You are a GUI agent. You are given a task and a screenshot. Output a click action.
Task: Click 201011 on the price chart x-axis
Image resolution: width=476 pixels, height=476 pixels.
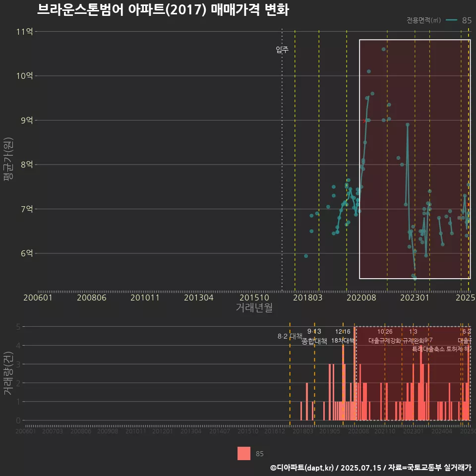coord(145,297)
